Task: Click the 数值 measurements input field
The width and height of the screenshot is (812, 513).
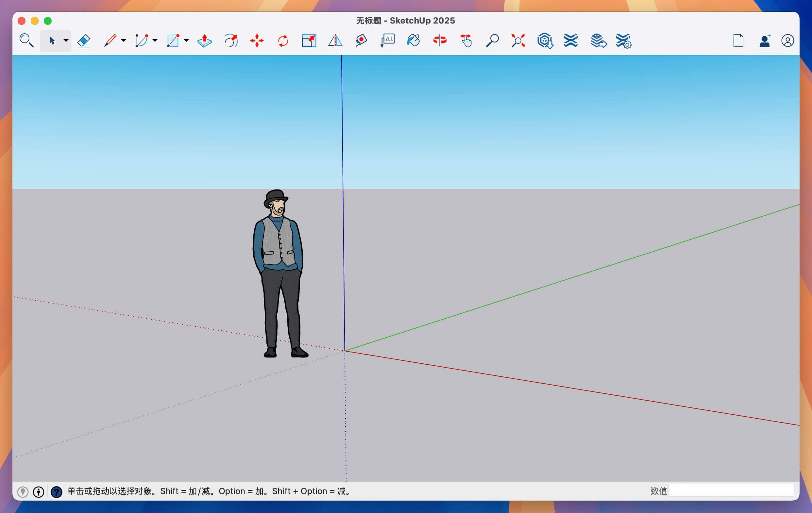Action: pyautogui.click(x=731, y=490)
